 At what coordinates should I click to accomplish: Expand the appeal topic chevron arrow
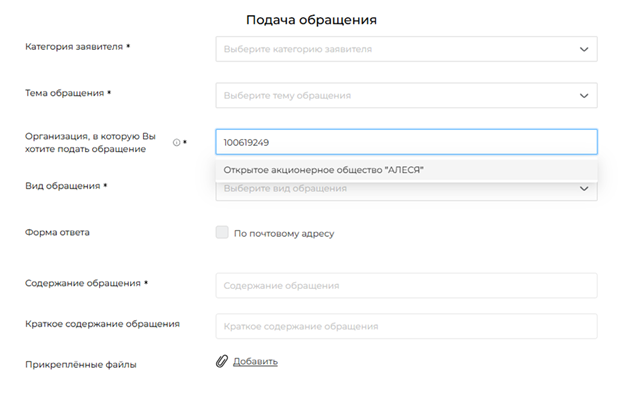584,96
